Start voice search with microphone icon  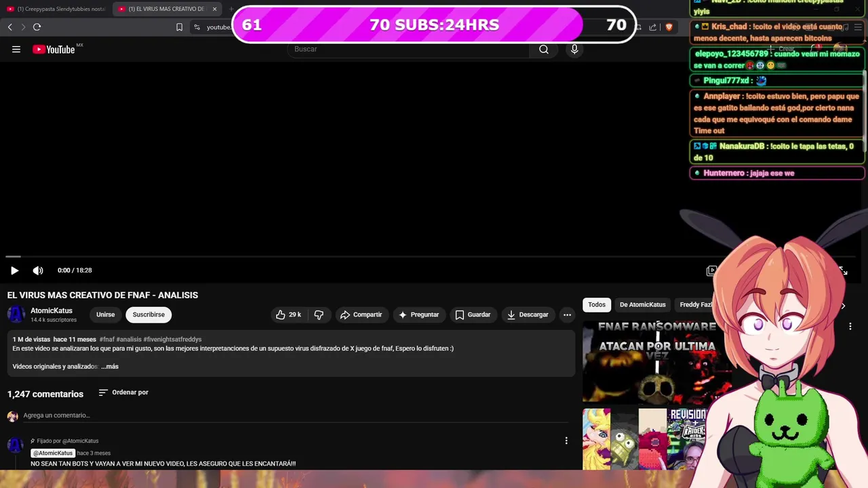574,49
